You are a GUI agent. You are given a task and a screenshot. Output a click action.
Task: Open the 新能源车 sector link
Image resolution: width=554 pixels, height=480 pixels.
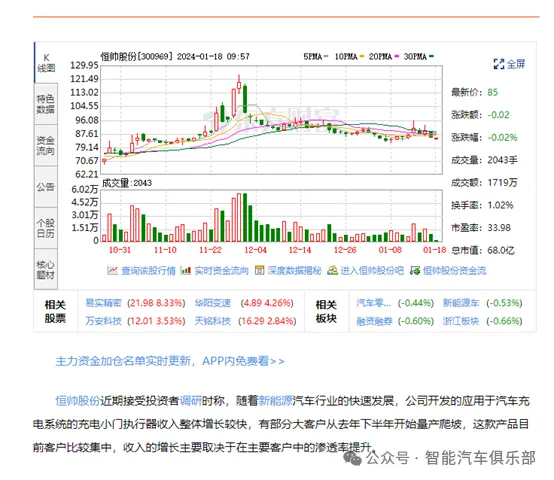(461, 303)
